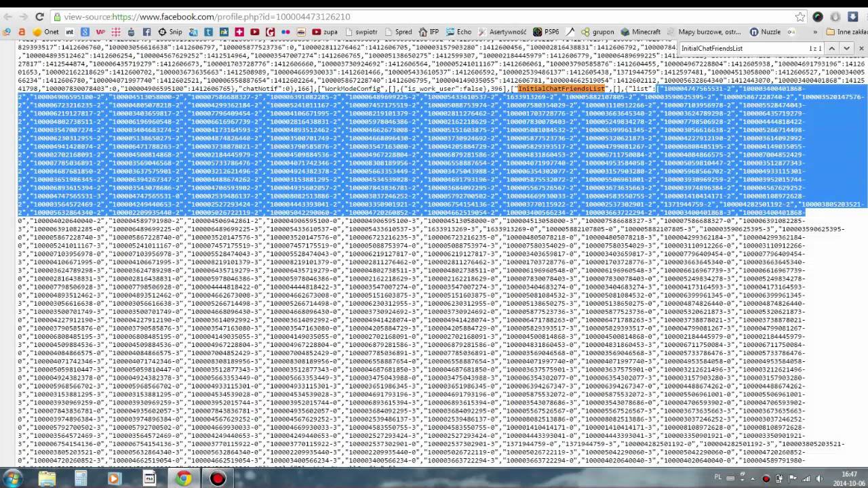868x488 pixels.
Task: Expand the bookmarks overflow chevron
Action: coord(815,32)
